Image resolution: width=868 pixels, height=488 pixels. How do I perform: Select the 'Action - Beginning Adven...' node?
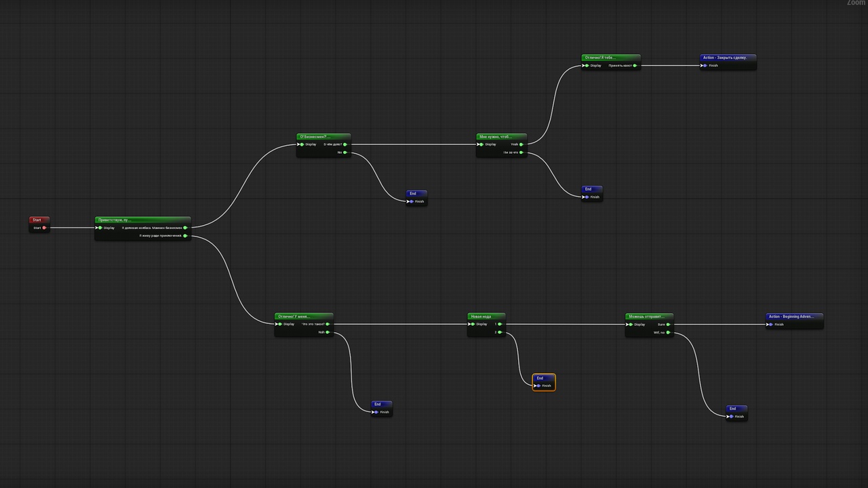click(x=794, y=321)
